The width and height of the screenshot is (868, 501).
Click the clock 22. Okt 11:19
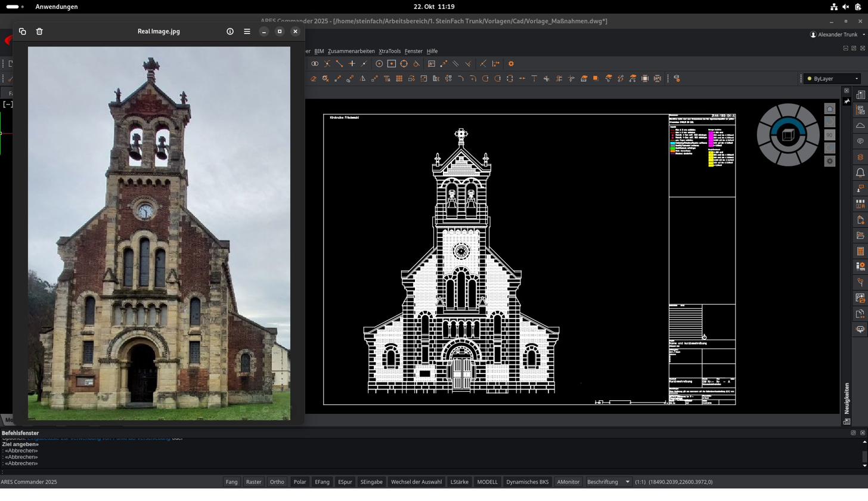coord(434,7)
